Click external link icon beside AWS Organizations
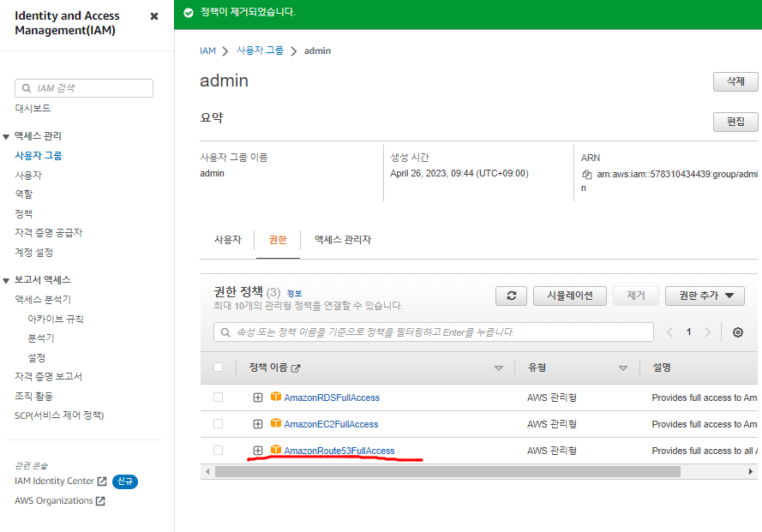762x532 pixels. point(100,501)
